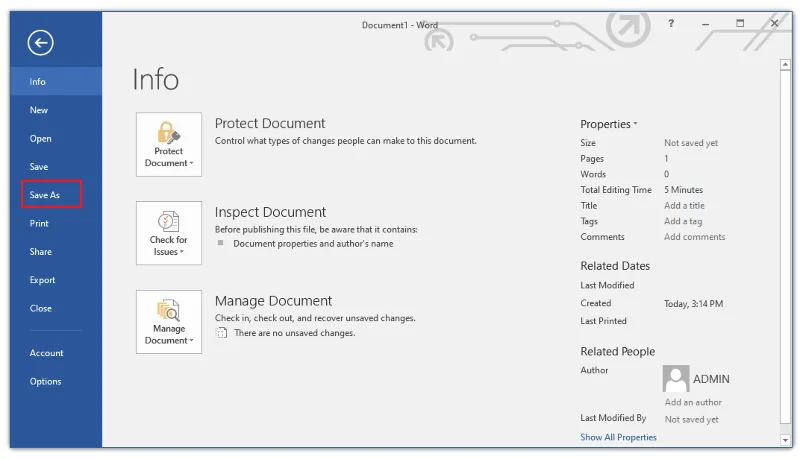Open the Account page
Image resolution: width=800 pixels, height=459 pixels.
click(x=56, y=353)
